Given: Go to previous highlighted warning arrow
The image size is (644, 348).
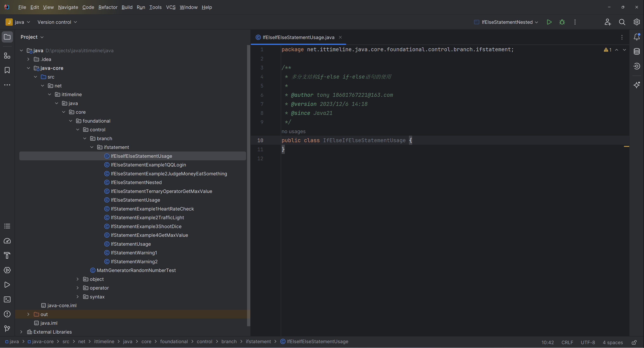Looking at the screenshot, I should 617,50.
